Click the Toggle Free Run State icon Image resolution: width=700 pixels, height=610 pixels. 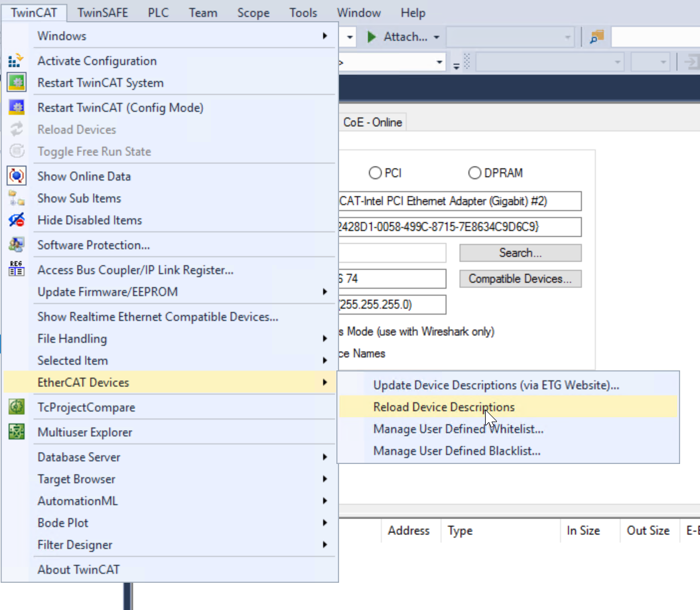click(17, 151)
